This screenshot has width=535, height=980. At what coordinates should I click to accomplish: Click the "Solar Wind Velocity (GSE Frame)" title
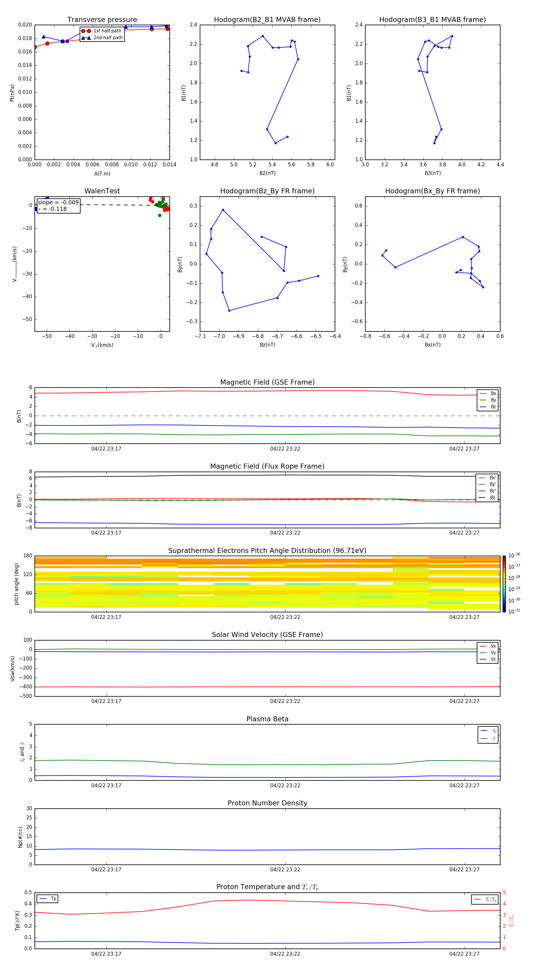[x=267, y=635]
